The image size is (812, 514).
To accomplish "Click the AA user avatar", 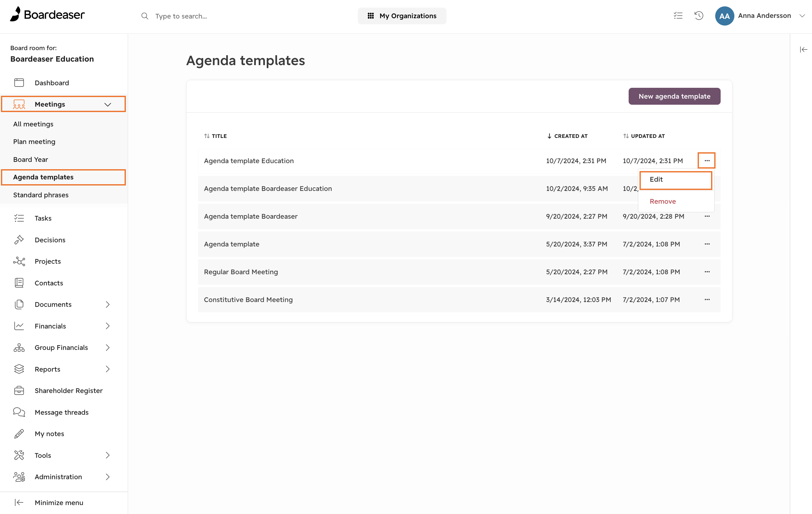I will point(724,16).
